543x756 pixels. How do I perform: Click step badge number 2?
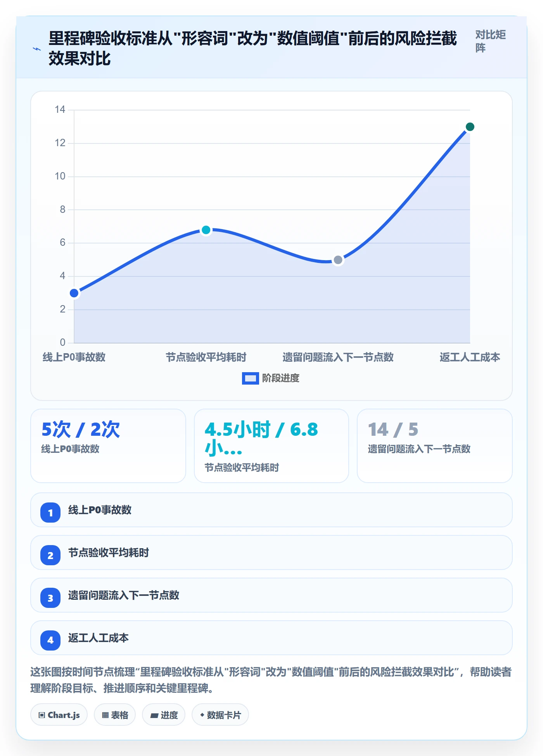pos(50,555)
